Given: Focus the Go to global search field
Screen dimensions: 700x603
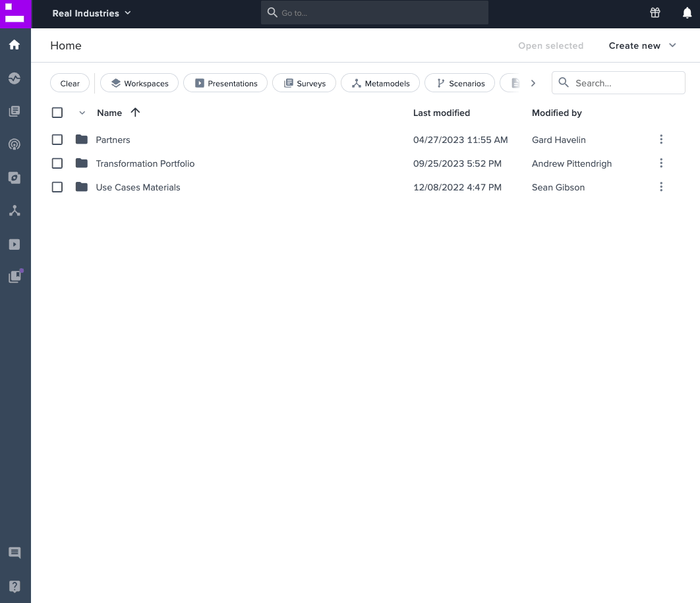Looking at the screenshot, I should click(374, 13).
